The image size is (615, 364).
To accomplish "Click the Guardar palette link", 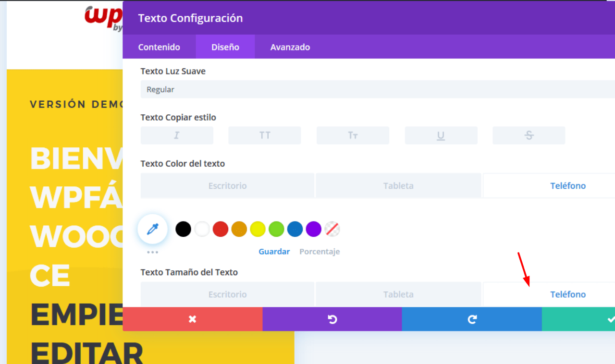I will point(274,252).
